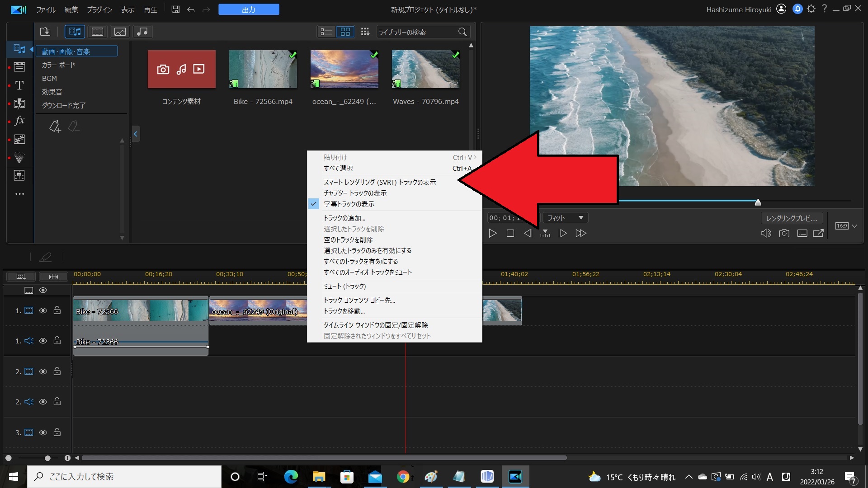Click the blue 出力 button

point(249,9)
